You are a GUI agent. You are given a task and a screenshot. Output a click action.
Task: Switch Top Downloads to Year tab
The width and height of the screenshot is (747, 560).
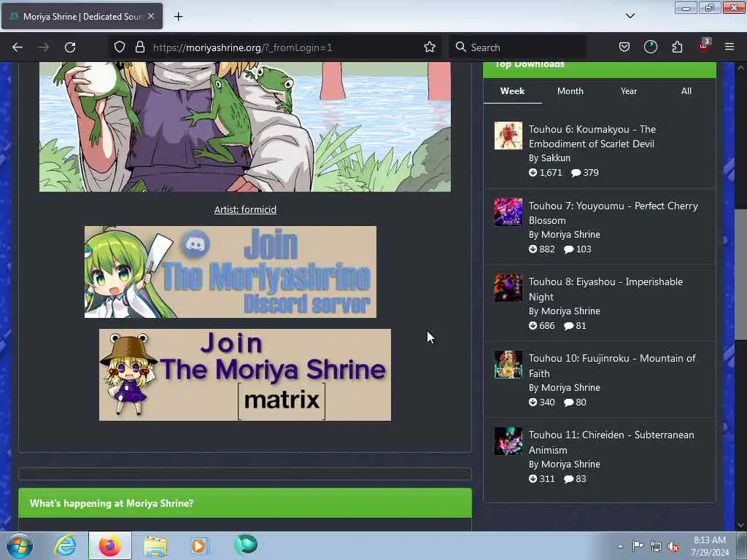[628, 91]
